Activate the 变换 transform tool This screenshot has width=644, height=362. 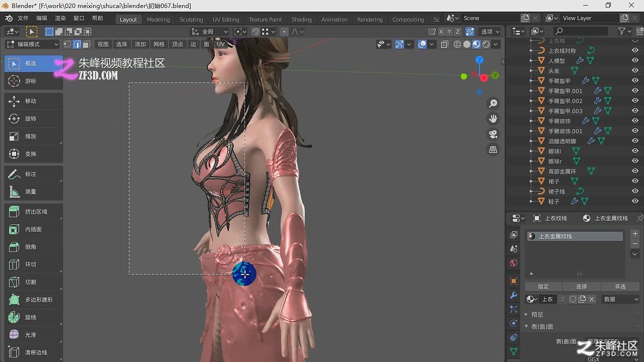tap(34, 154)
